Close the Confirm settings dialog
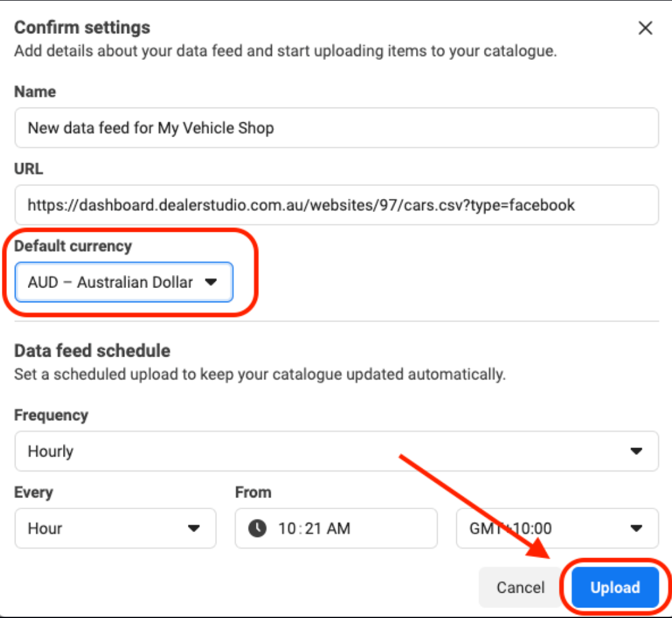The height and width of the screenshot is (618, 672). (645, 28)
